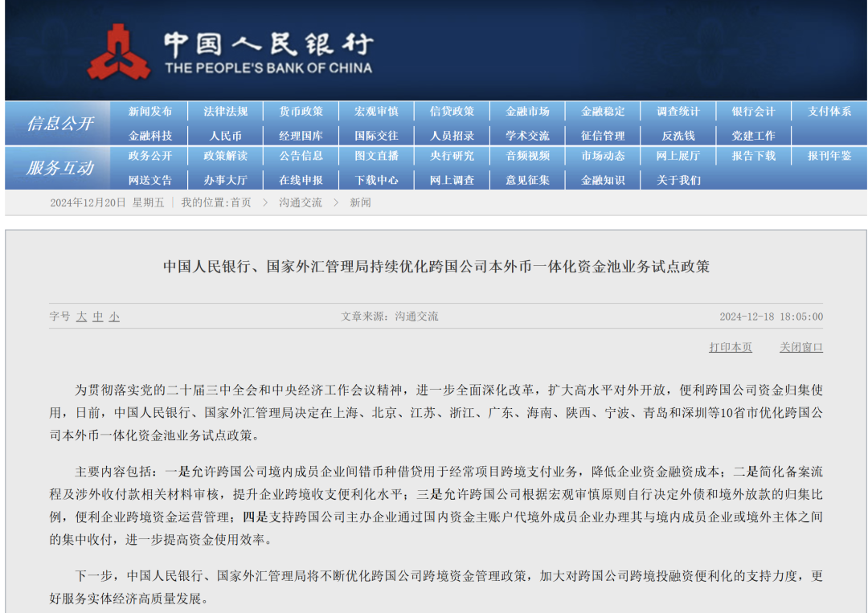Click the 信息公开 section header
Viewport: 868px width, 613px height.
coord(60,124)
